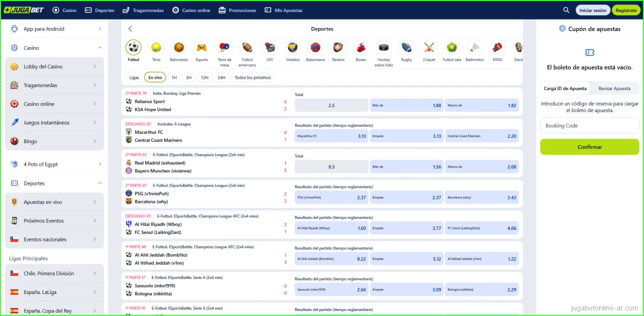
Task: Collapse the Deportes section in sidebar
Action: [x=100, y=183]
